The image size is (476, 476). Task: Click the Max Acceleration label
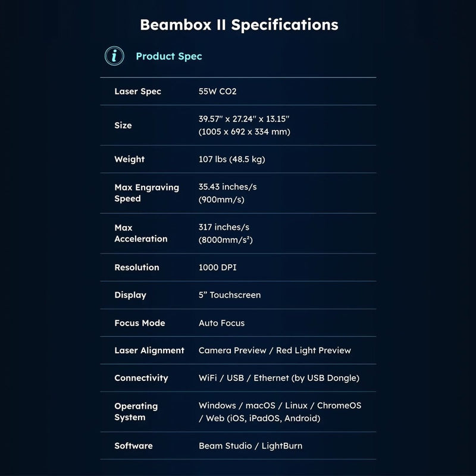(x=141, y=233)
